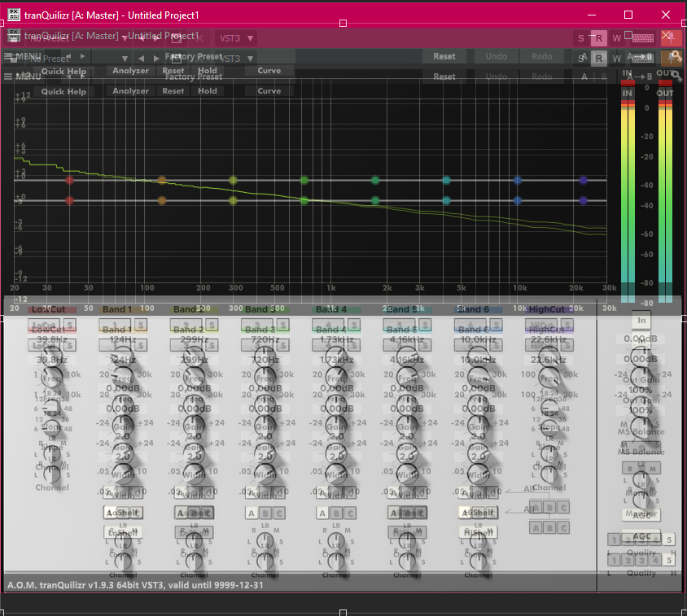Expand the VST3 dropdown
The width and height of the screenshot is (687, 616).
(x=236, y=37)
